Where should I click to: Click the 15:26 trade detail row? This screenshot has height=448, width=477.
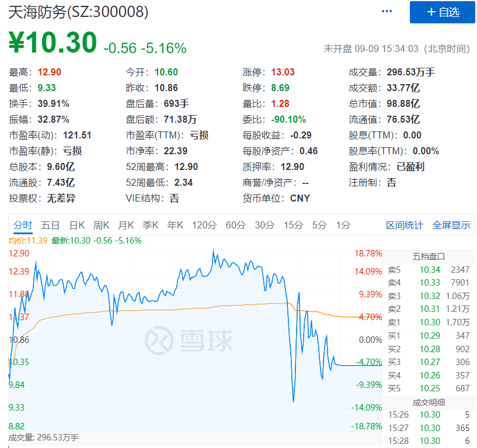(x=429, y=415)
